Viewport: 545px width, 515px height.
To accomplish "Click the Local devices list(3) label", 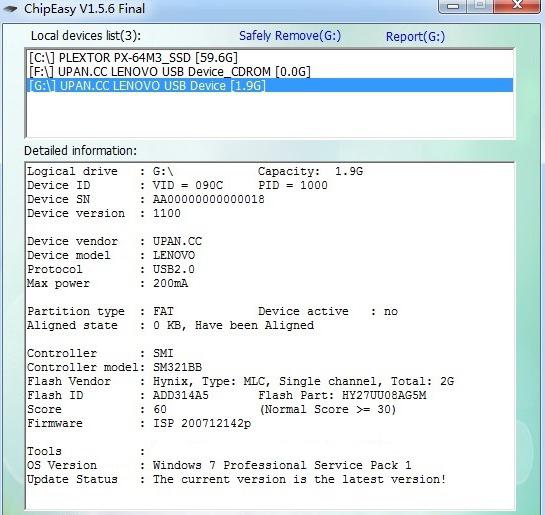I will click(x=86, y=36).
